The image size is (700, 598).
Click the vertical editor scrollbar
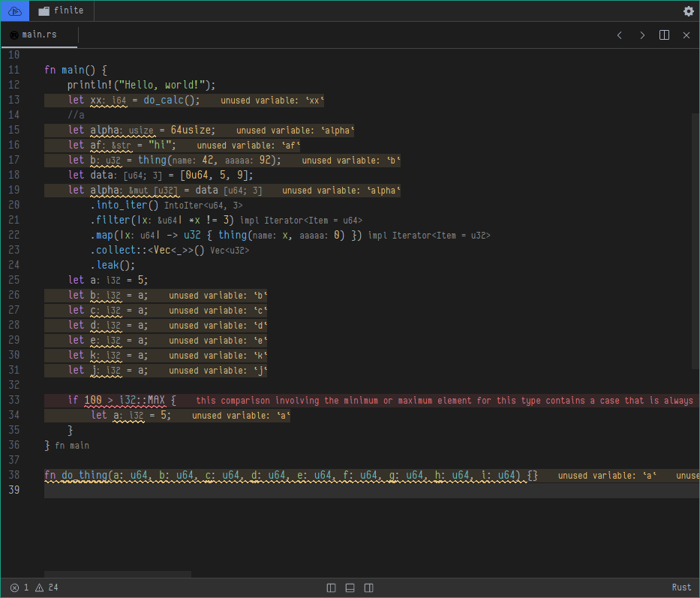(x=695, y=241)
